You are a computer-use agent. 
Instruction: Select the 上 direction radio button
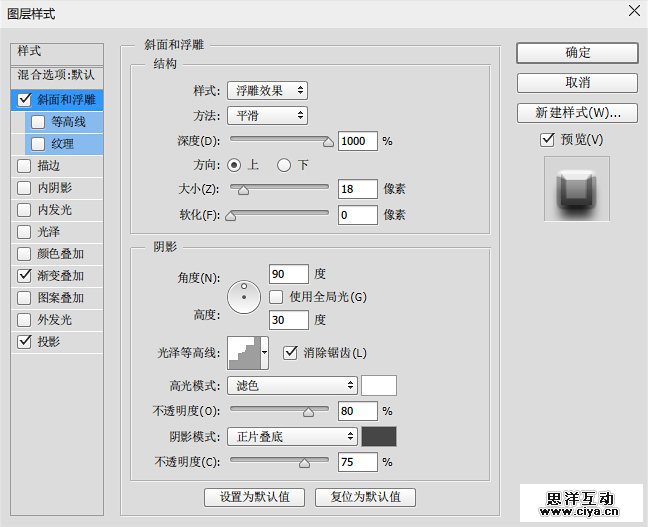(234, 165)
